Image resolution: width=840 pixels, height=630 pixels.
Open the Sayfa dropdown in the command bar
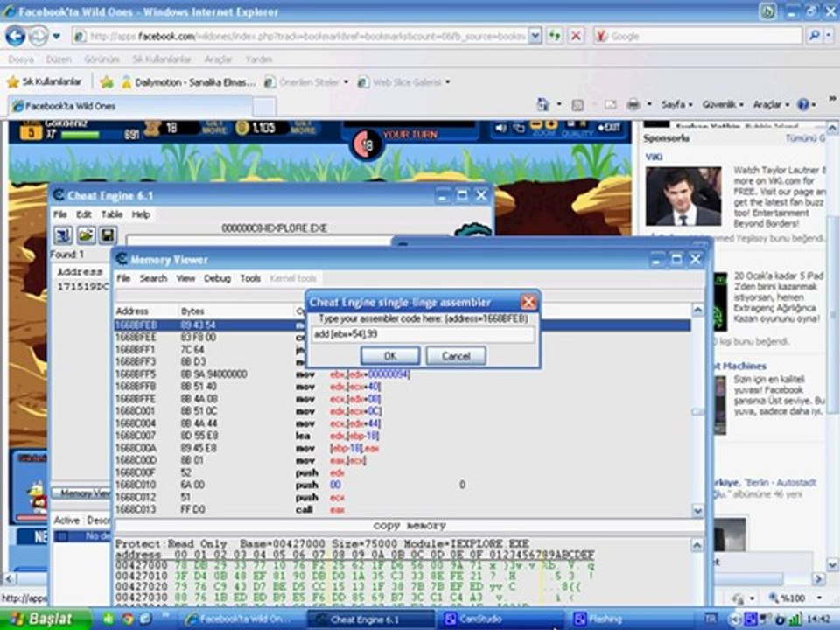click(676, 104)
